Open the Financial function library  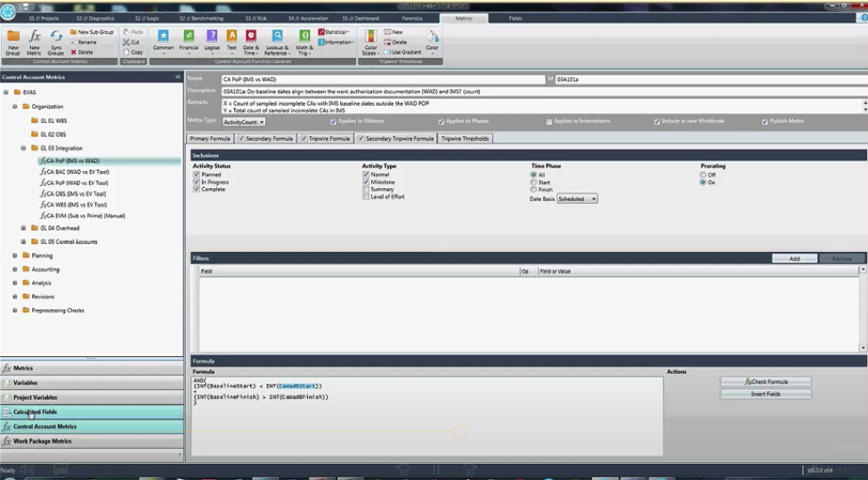tap(189, 37)
